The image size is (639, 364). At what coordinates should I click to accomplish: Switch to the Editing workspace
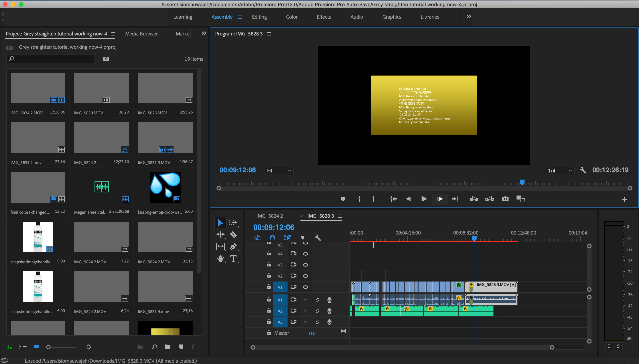point(259,17)
